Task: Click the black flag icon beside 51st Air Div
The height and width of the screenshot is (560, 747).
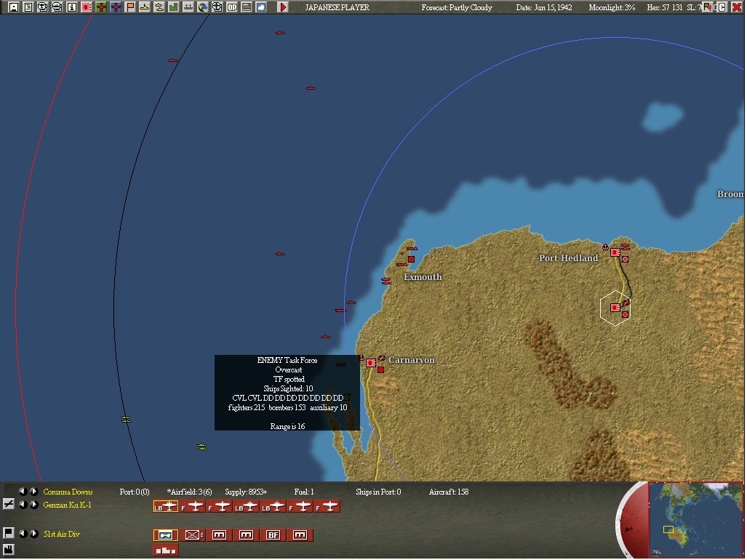Action: 8,533
